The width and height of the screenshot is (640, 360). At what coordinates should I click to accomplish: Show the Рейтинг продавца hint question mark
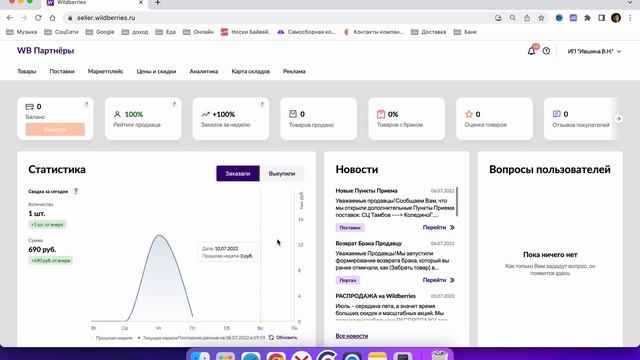coord(174,104)
